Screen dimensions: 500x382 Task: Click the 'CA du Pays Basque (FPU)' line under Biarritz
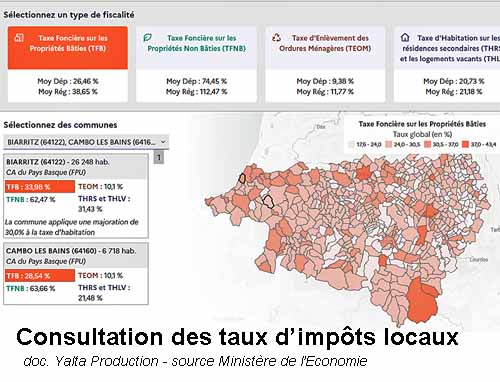[x=46, y=172]
